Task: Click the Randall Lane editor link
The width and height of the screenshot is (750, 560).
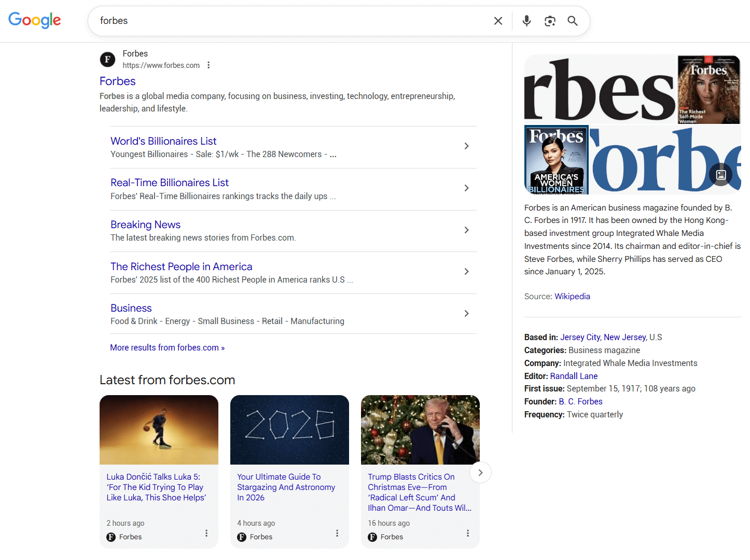Action: click(574, 375)
